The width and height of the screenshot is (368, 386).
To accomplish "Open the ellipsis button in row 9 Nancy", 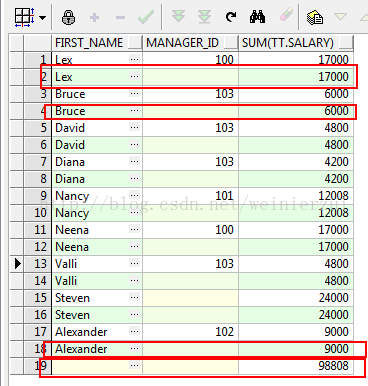I will point(134,195).
